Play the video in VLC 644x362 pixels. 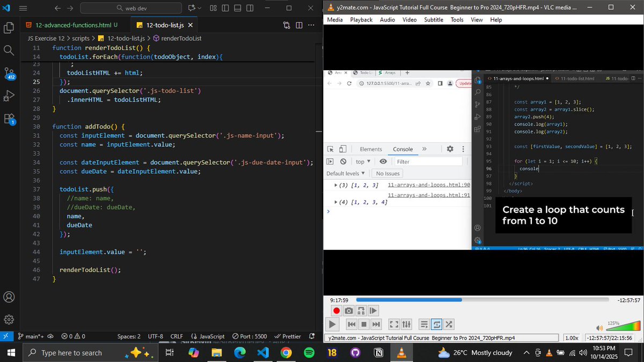click(333, 324)
